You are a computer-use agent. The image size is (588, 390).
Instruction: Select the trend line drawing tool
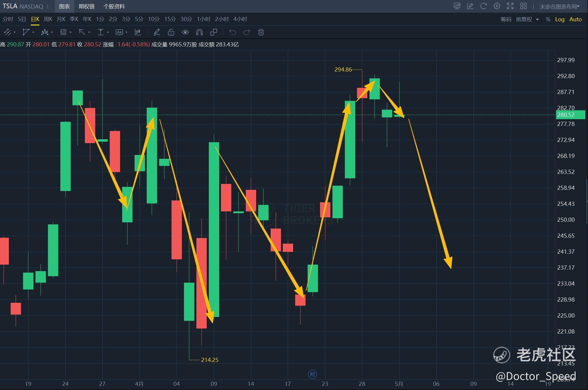(x=7, y=32)
